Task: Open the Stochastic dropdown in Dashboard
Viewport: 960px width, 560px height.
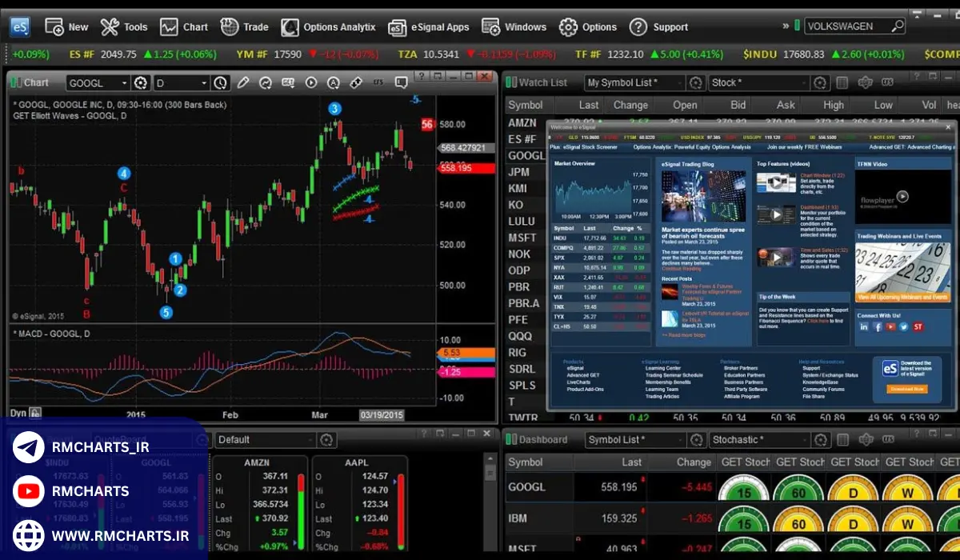Action: [x=800, y=439]
